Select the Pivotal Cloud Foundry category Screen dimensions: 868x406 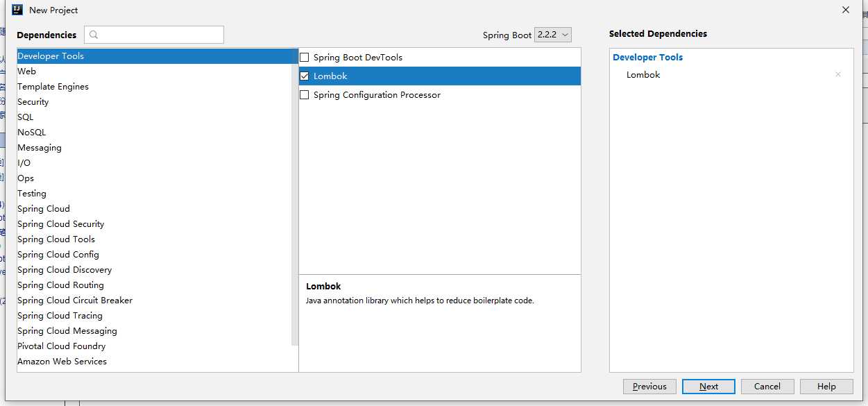pos(155,346)
